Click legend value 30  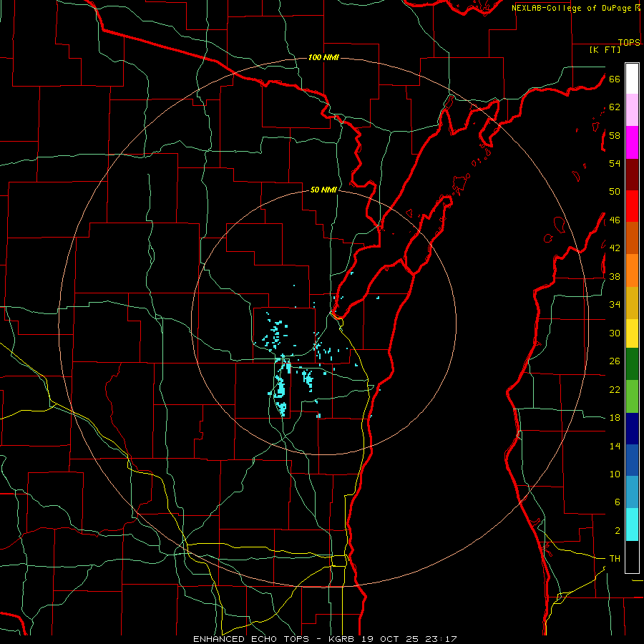click(615, 333)
